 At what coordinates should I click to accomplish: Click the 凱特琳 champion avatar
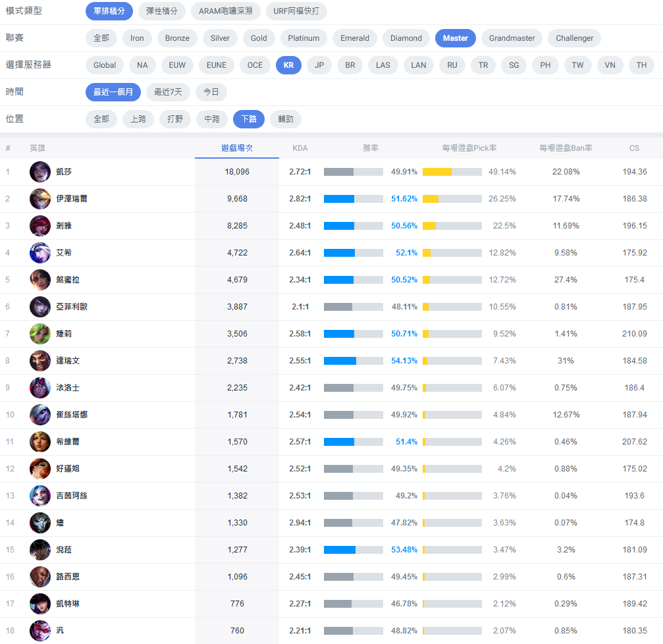tap(40, 604)
